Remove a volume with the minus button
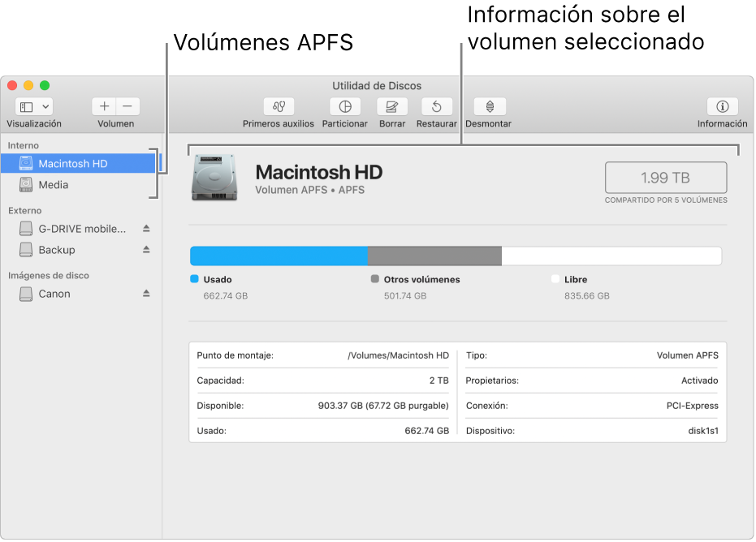This screenshot has width=756, height=542. coord(128,106)
